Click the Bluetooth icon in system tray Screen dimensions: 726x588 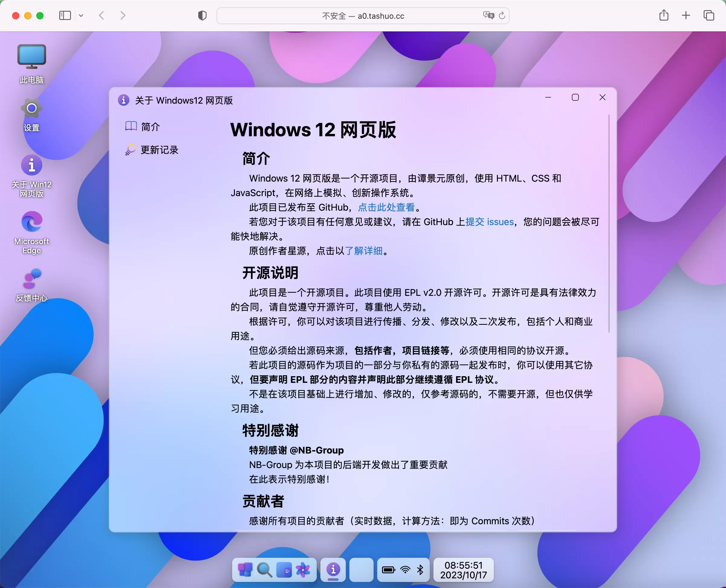coord(420,570)
